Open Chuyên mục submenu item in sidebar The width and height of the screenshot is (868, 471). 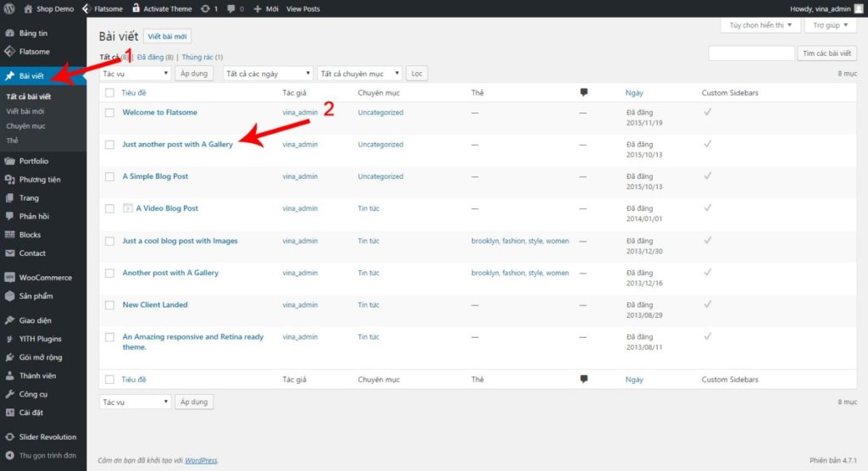point(26,125)
